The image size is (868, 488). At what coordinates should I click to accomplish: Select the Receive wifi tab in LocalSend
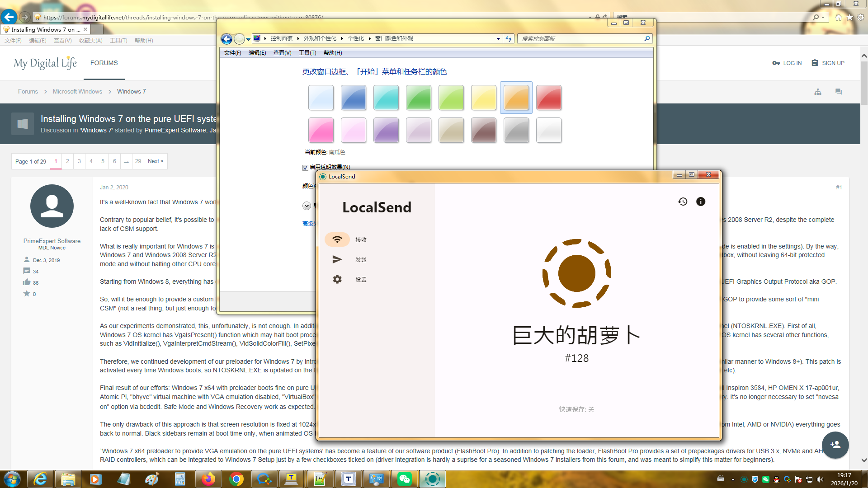(337, 239)
